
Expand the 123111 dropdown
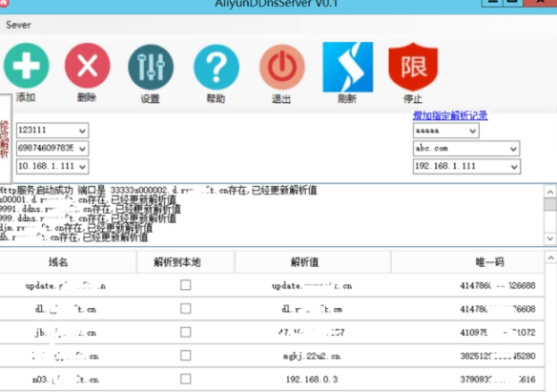82,131
